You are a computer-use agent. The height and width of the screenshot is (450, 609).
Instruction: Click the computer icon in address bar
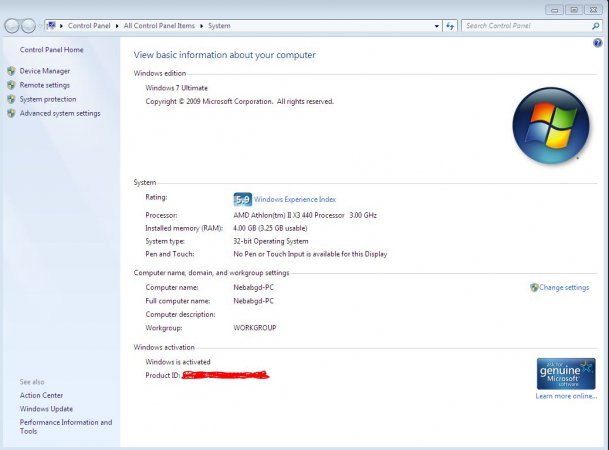pos(51,26)
